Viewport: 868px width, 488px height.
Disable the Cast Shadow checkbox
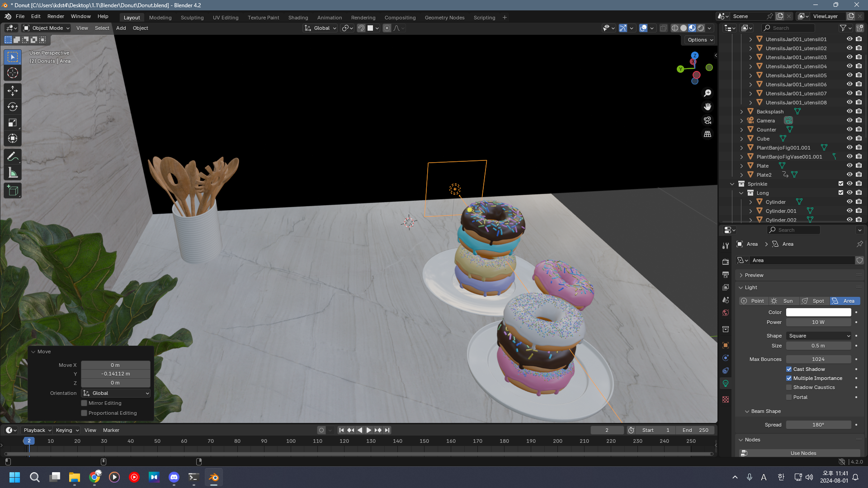[x=789, y=369]
